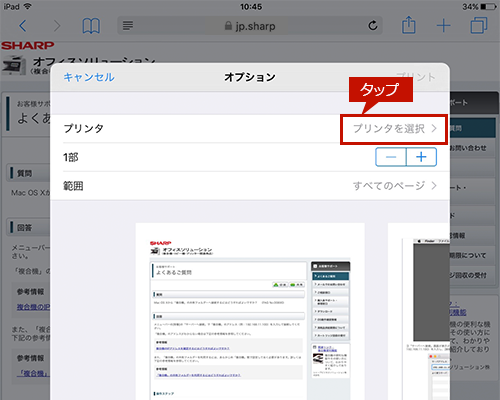Tap the 1部 copies label
The image size is (500, 400).
tap(71, 157)
